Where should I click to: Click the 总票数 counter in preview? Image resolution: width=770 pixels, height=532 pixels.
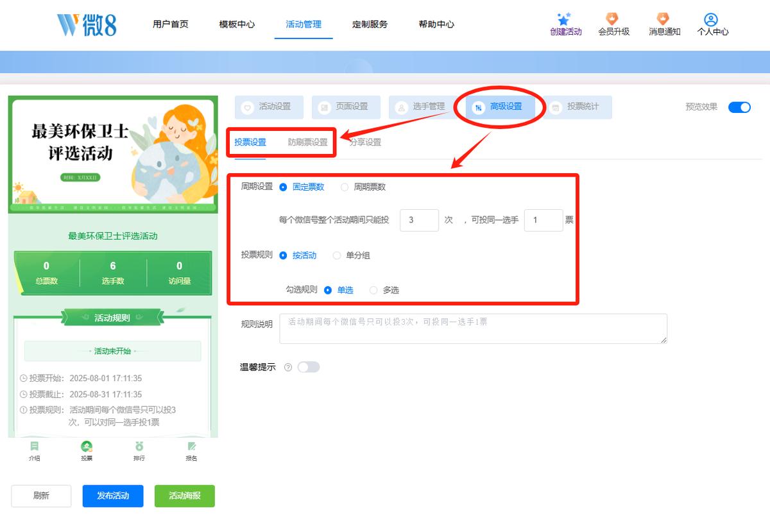46,273
